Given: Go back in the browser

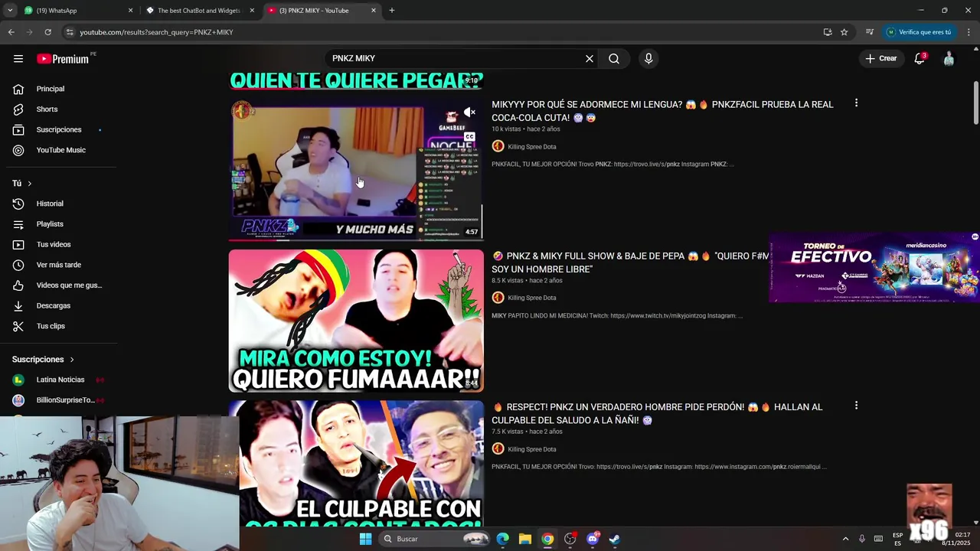Looking at the screenshot, I should (11, 32).
